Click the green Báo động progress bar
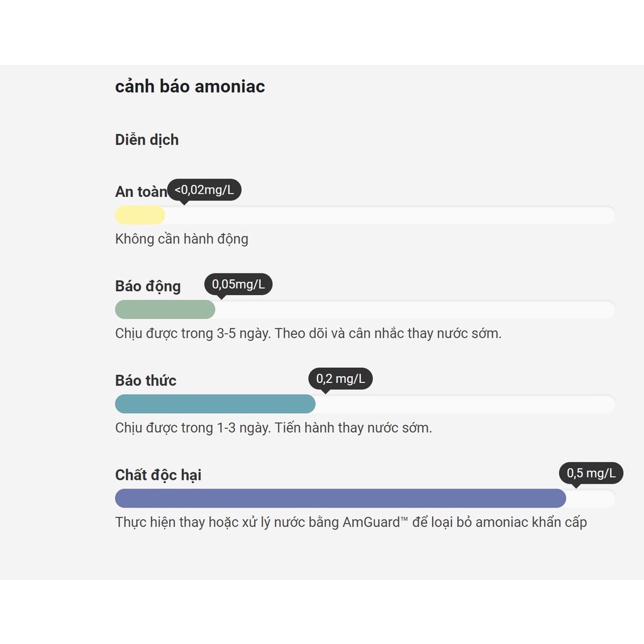Image resolution: width=644 pixels, height=644 pixels. 165,309
